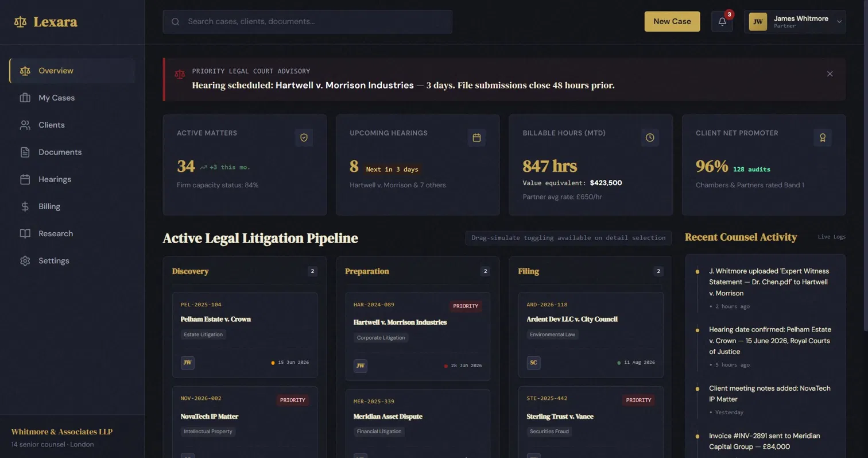Dismiss the court advisory banner
868x458 pixels.
click(830, 74)
